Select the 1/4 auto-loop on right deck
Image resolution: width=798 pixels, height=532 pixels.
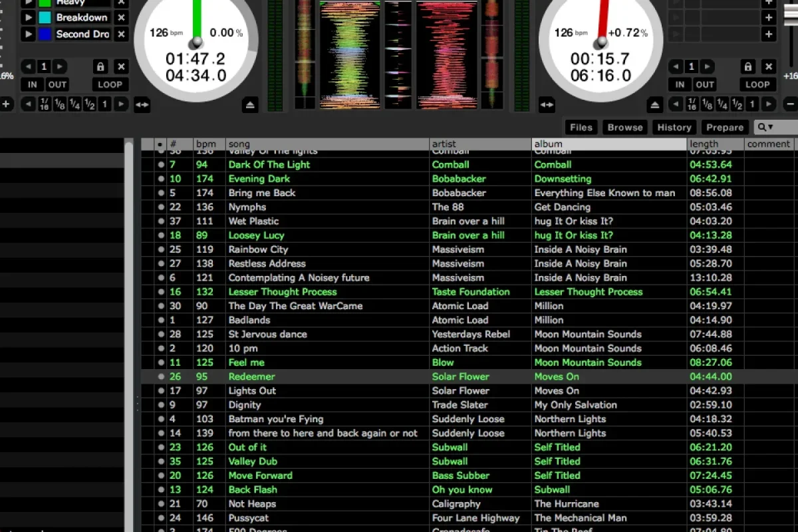(x=722, y=104)
